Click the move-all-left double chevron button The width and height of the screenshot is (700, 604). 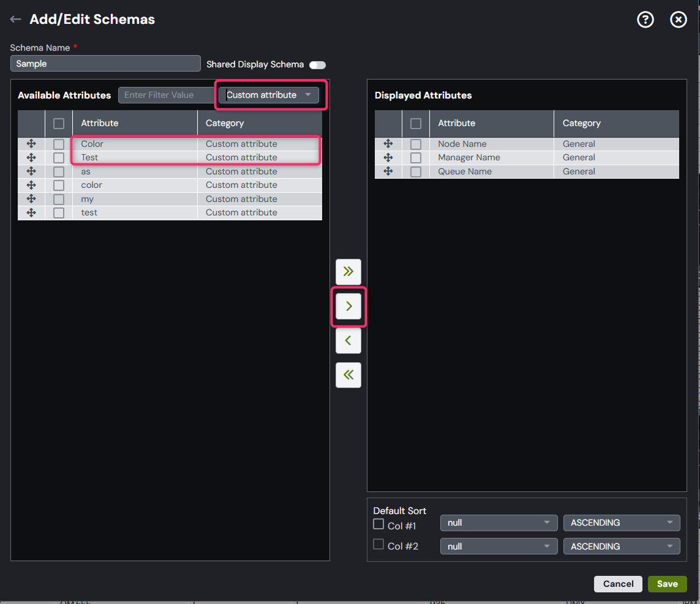348,375
